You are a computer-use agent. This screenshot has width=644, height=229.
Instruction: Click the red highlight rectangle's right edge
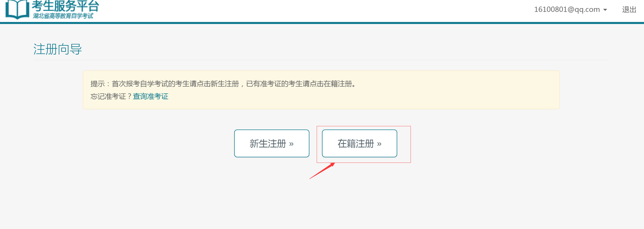[x=411, y=144]
